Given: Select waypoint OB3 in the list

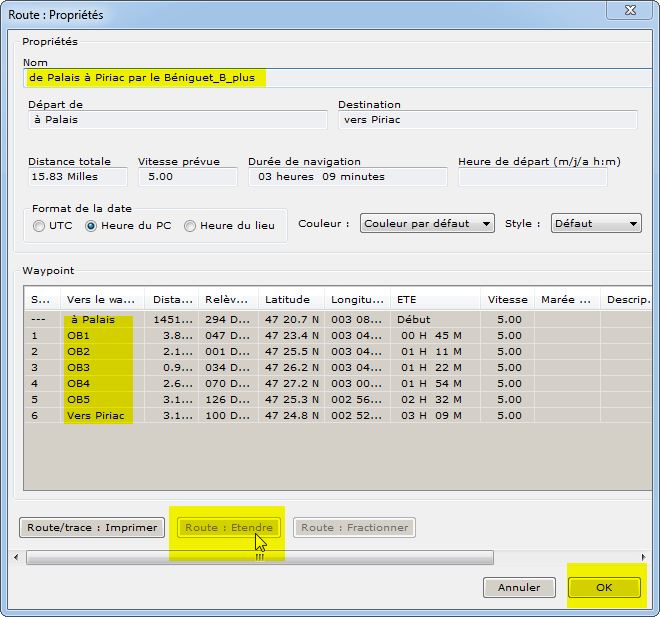Looking at the screenshot, I should coord(338,367).
